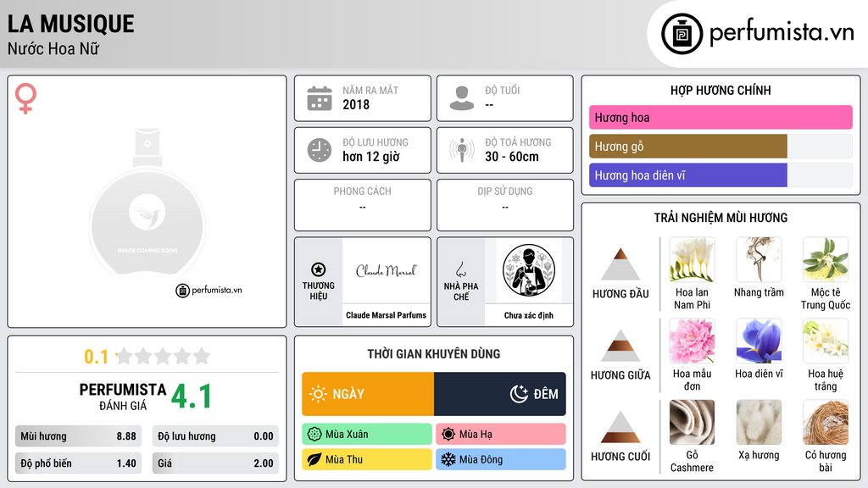Image resolution: width=868 pixels, height=488 pixels.
Task: Click the star badge icon above Thương hiệu
Action: 319,269
